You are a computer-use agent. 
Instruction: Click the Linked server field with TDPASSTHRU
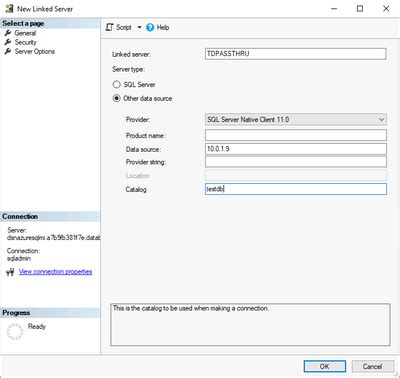[x=296, y=54]
